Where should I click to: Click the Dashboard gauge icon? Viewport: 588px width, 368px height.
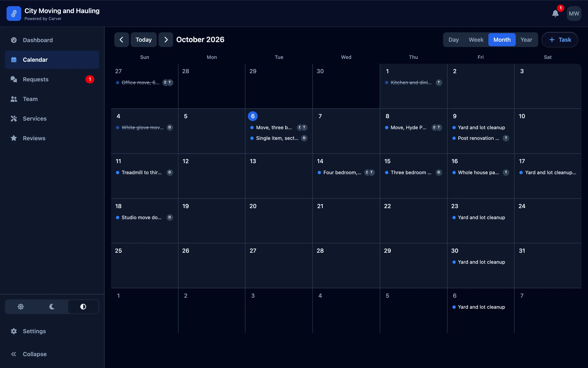[14, 40]
